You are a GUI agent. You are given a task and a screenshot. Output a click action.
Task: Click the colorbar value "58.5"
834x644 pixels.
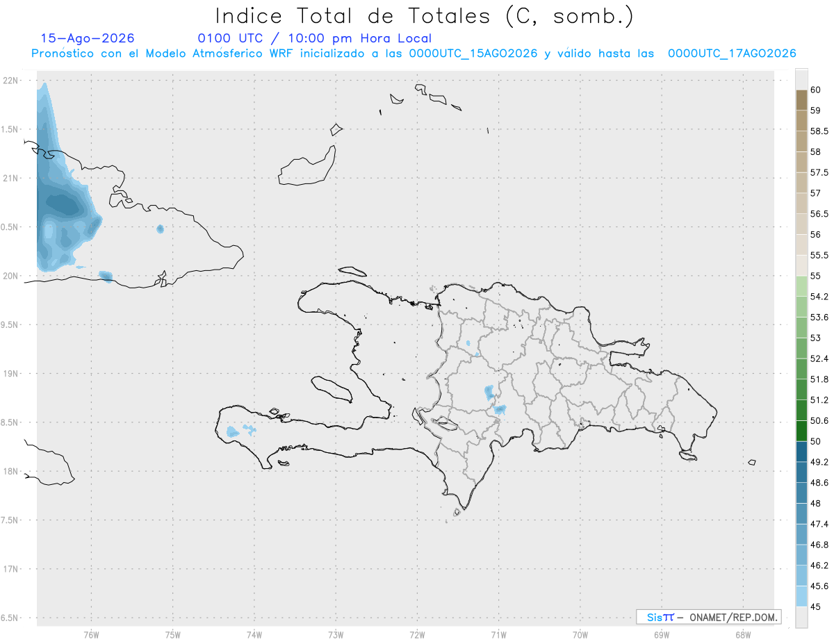coord(820,131)
